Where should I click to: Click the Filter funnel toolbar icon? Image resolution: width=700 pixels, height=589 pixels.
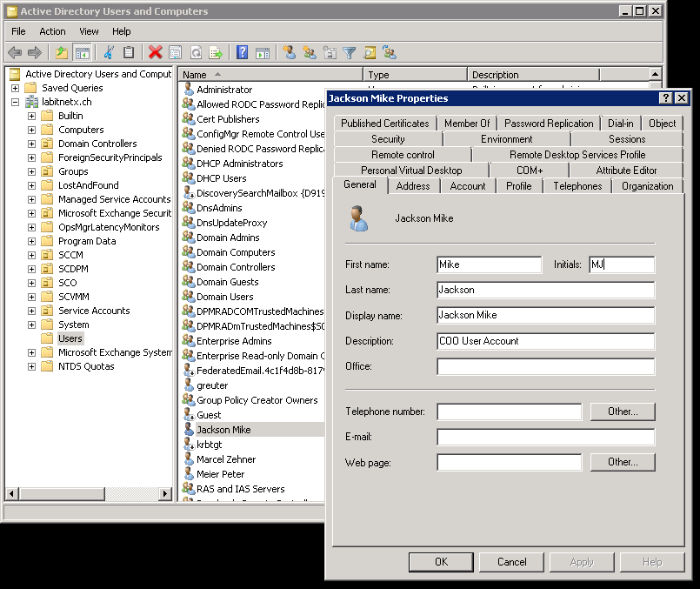(x=350, y=53)
